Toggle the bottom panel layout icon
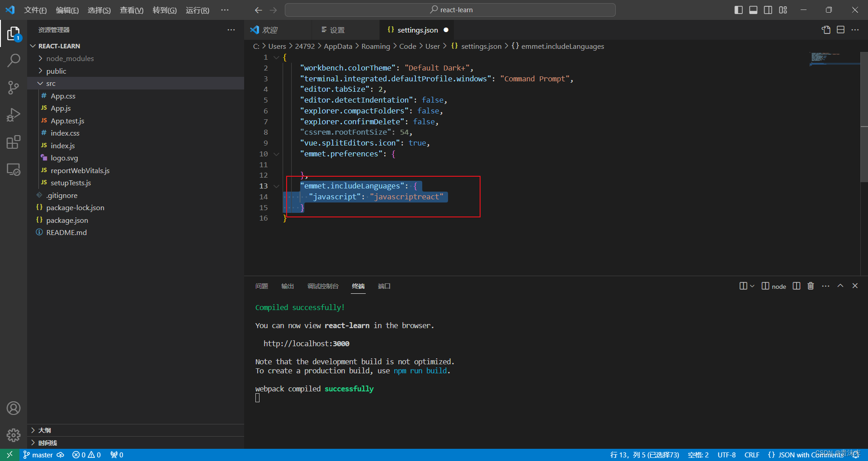Image resolution: width=868 pixels, height=461 pixels. tap(753, 10)
